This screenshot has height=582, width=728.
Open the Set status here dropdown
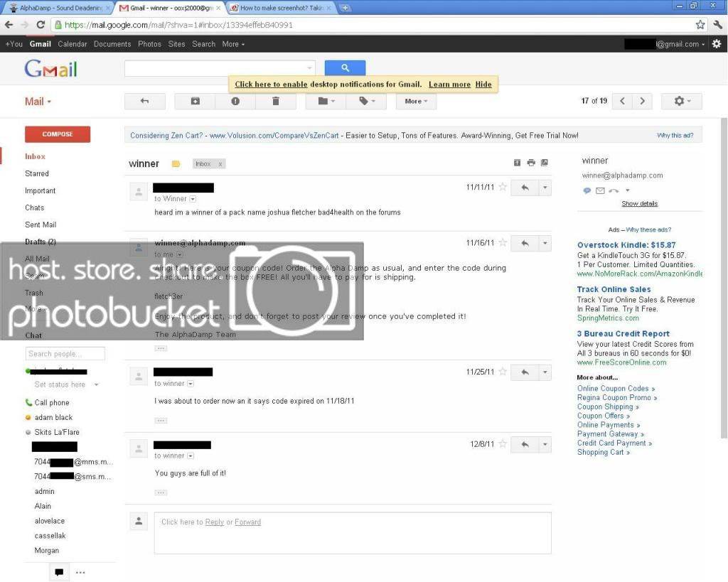pyautogui.click(x=96, y=384)
